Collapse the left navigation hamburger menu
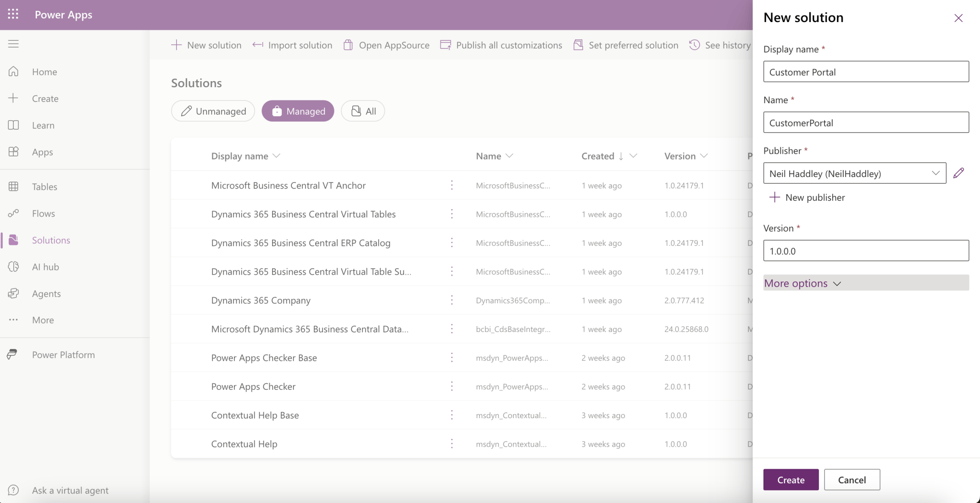980x503 pixels. coord(13,44)
